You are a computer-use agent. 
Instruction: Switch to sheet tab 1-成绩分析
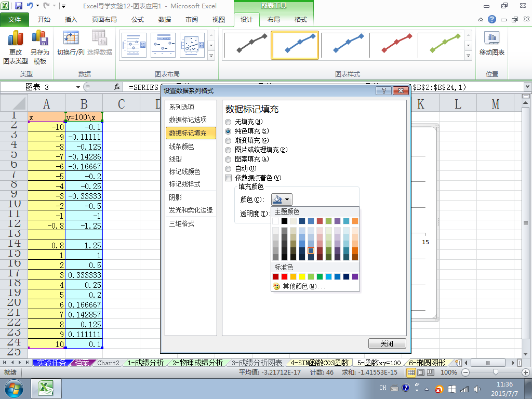[x=145, y=363]
